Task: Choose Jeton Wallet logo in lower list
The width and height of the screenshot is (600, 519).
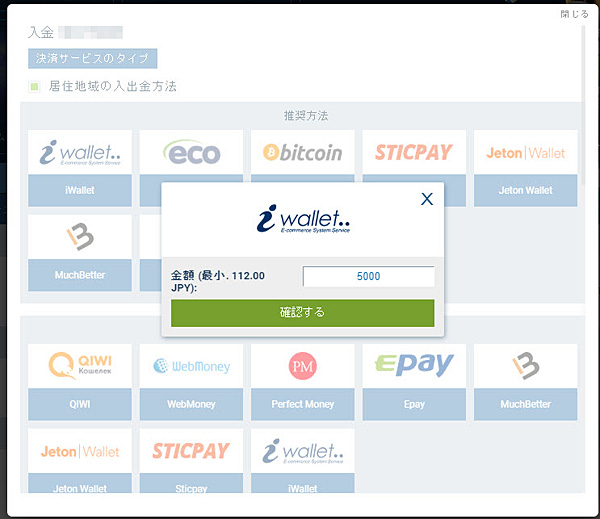Action: pyautogui.click(x=80, y=451)
